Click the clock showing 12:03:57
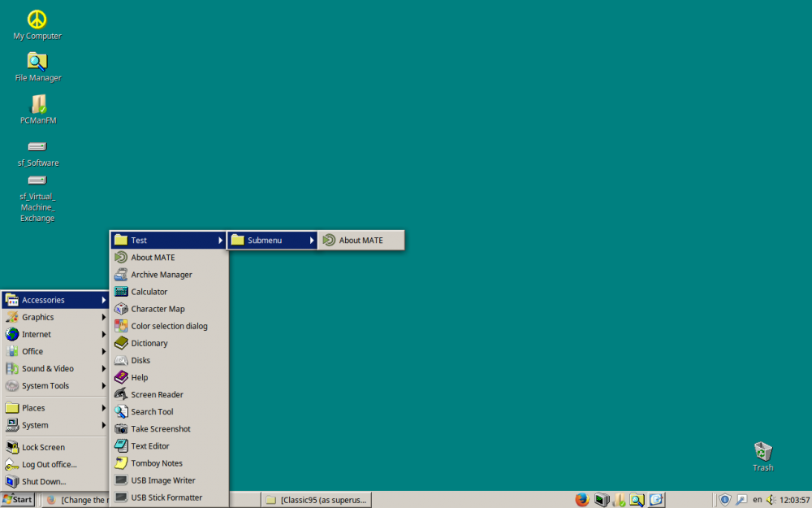Viewport: 812px width, 508px height. [794, 500]
